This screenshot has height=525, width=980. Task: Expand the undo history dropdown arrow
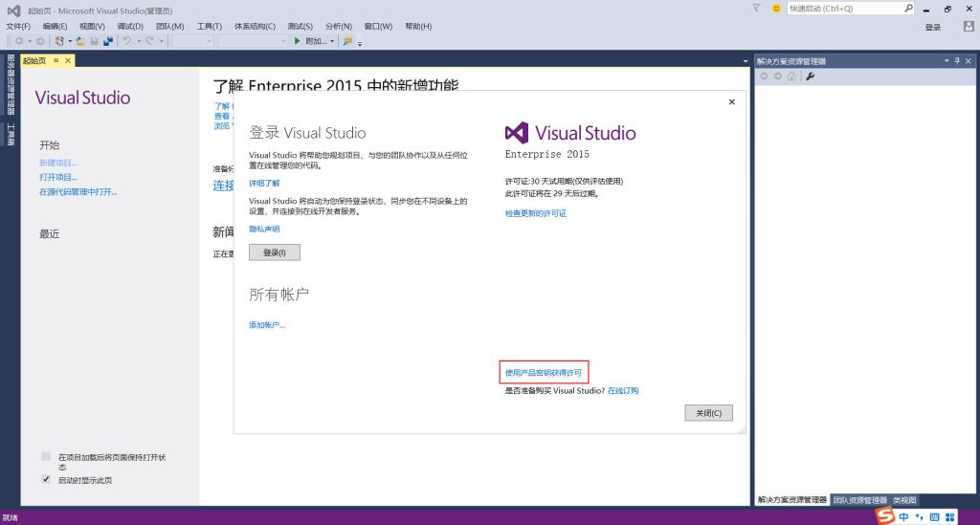coord(138,42)
